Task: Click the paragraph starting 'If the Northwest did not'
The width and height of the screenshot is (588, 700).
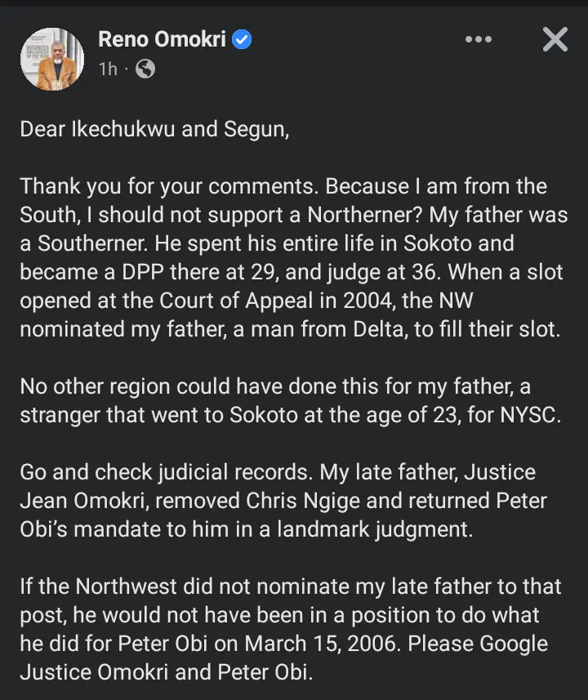Action: tap(291, 629)
